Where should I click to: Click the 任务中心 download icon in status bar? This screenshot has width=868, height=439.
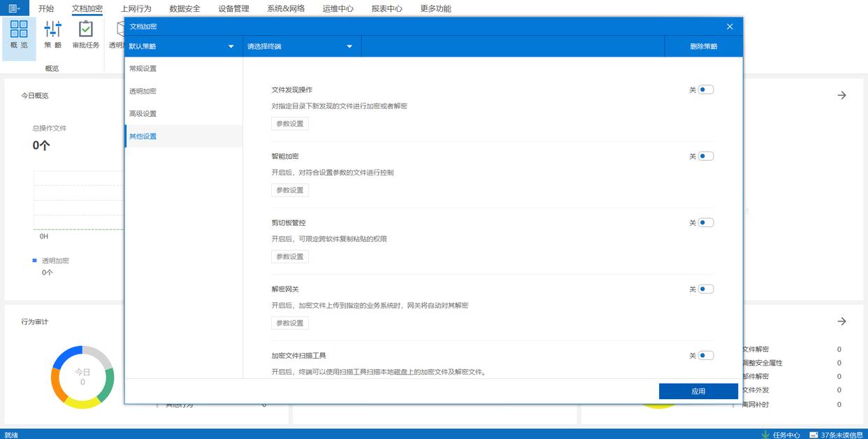pyautogui.click(x=765, y=435)
